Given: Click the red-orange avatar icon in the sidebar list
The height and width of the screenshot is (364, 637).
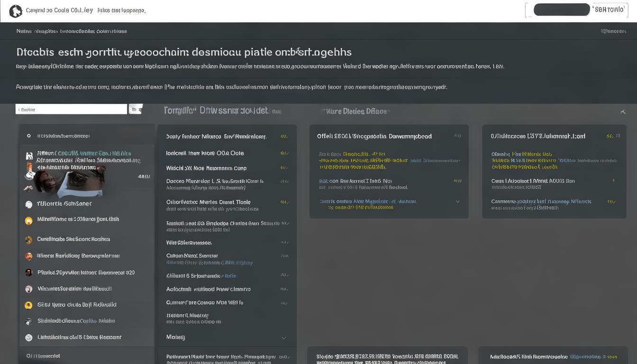Looking at the screenshot, I should coord(28,256).
